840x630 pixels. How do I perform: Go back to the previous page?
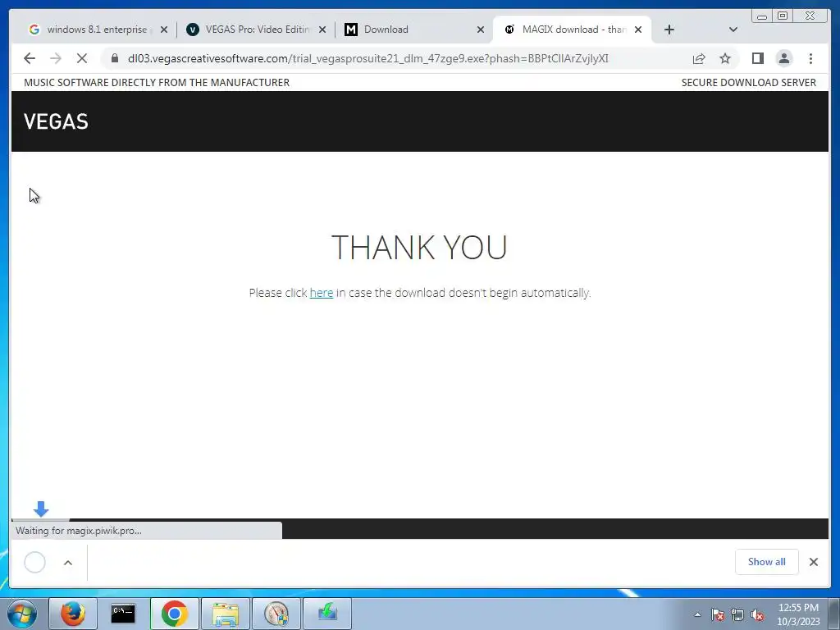coord(30,58)
